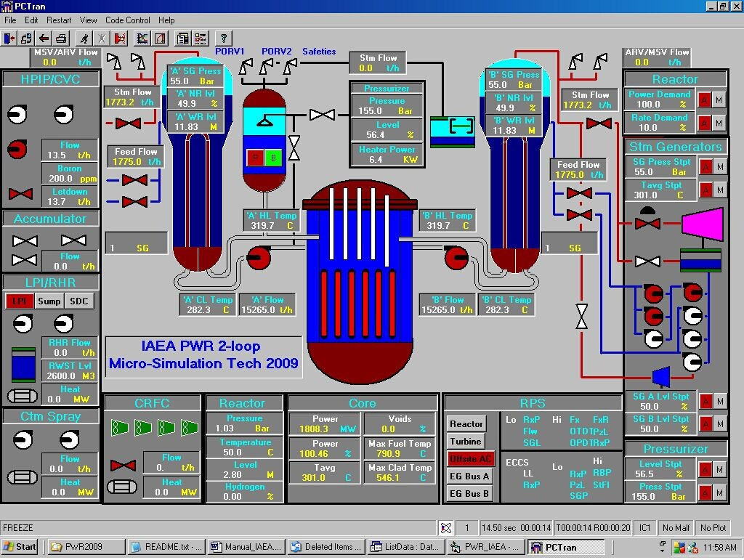The width and height of the screenshot is (744, 560).
Task: Click the red Letdown valve icon
Action: pos(20,195)
